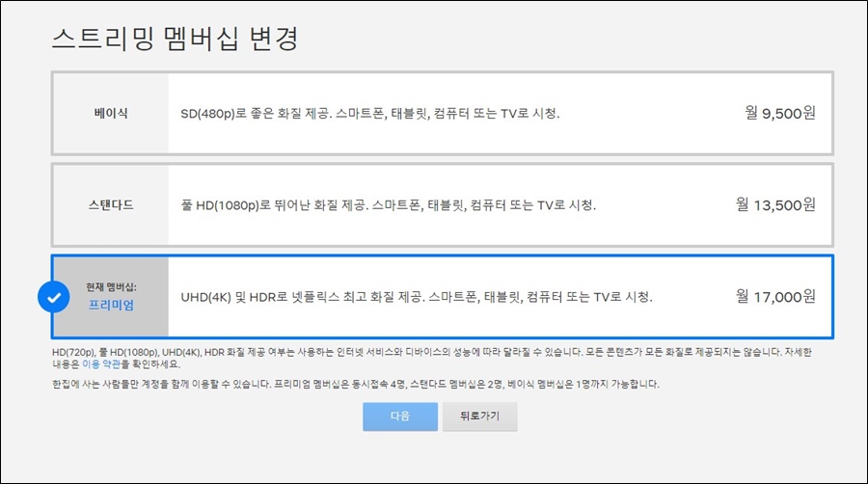Click the SD(480p) plan description
The height and width of the screenshot is (484, 868).
pos(369,114)
